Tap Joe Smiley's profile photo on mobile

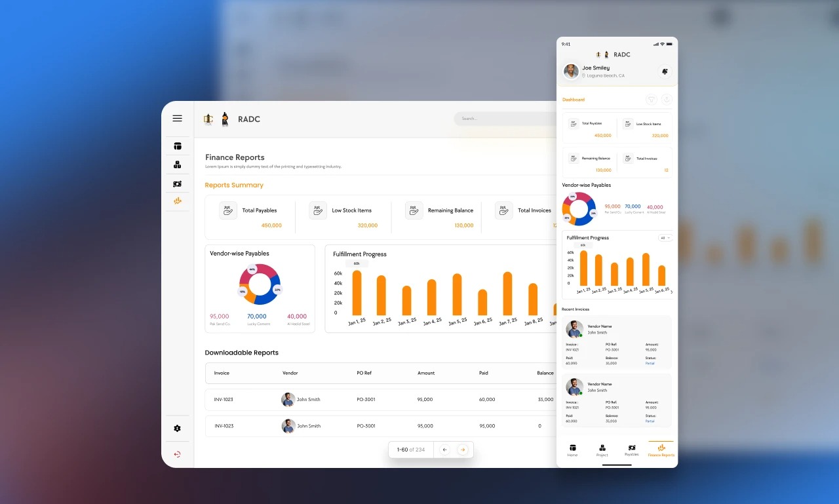[x=571, y=71]
